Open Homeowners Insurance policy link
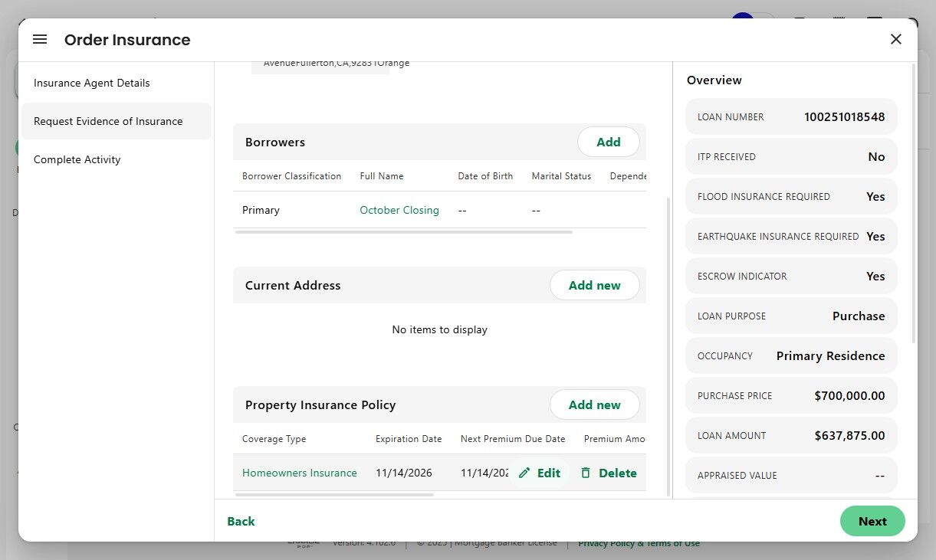Image resolution: width=936 pixels, height=560 pixels. [x=300, y=473]
